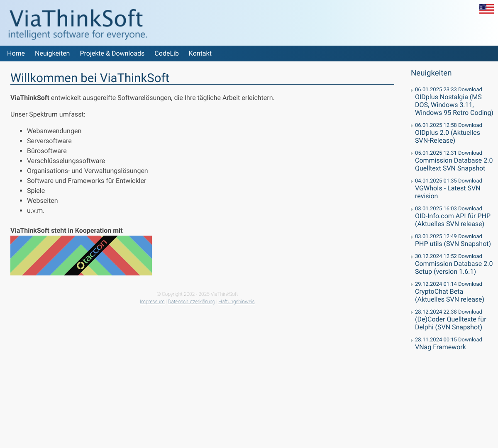The image size is (498, 448).
Task: Click the Bürosoftware list item
Action: [x=47, y=151]
